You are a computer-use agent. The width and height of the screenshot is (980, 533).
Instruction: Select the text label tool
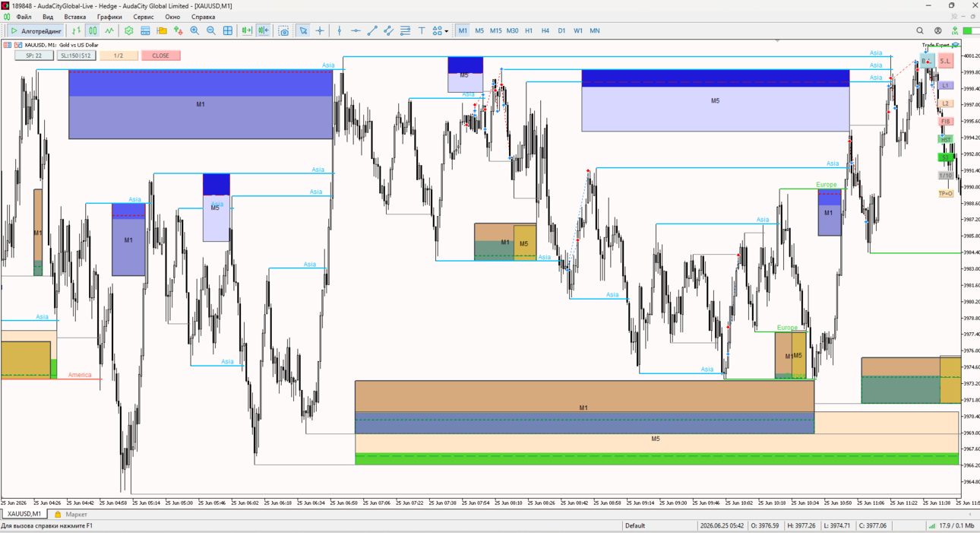click(x=422, y=30)
